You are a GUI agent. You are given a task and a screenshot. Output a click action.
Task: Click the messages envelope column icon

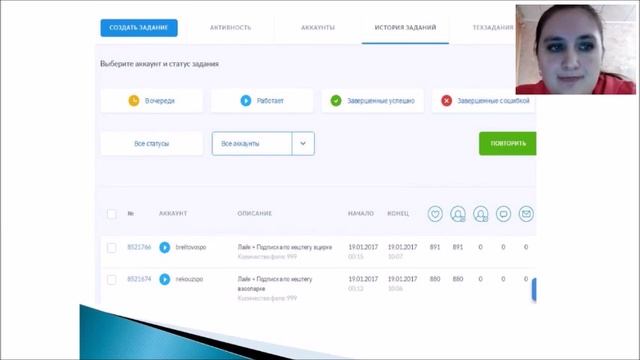pos(526,214)
